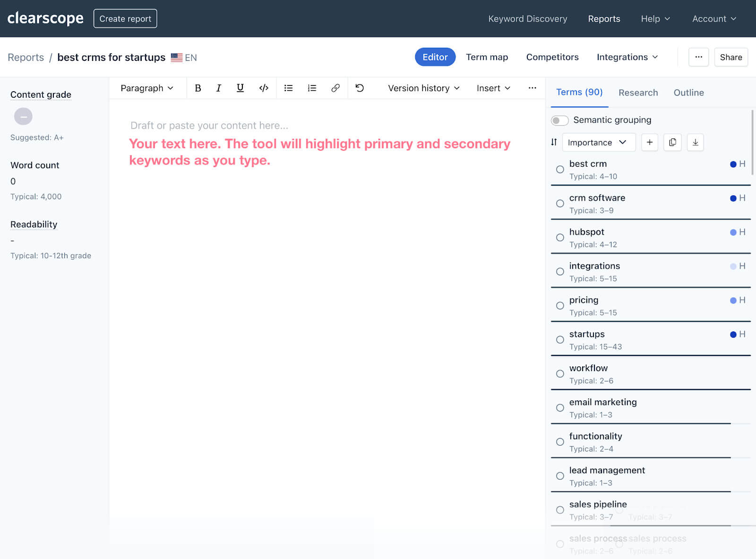Create a numbered list
The image size is (756, 559).
(311, 88)
